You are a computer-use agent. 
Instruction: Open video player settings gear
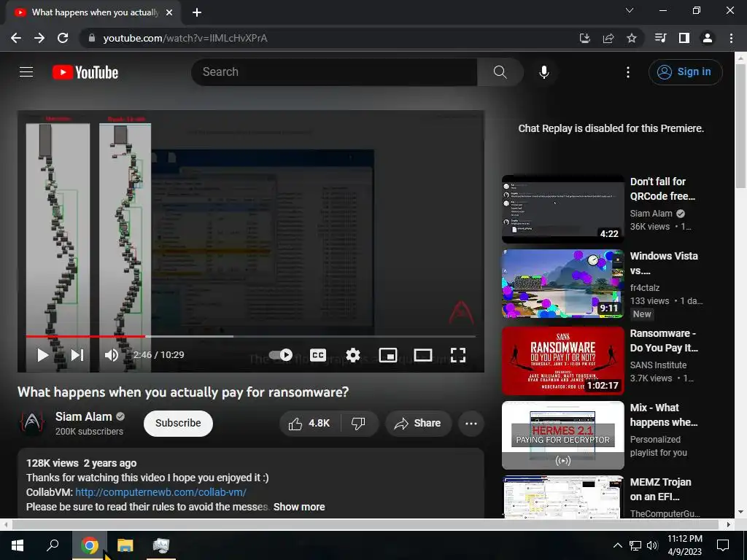[353, 355]
